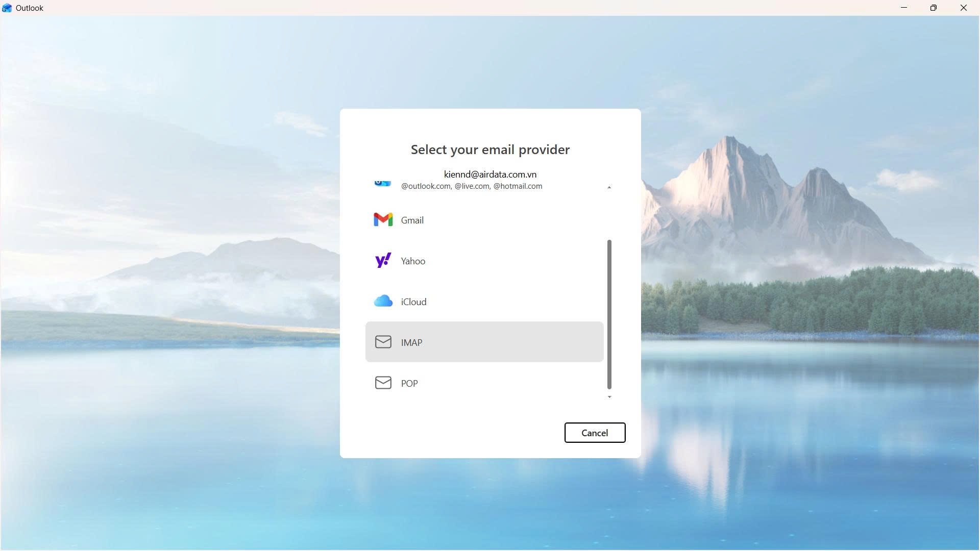
Task: Click the envelope icon beside IMAP
Action: tap(383, 342)
